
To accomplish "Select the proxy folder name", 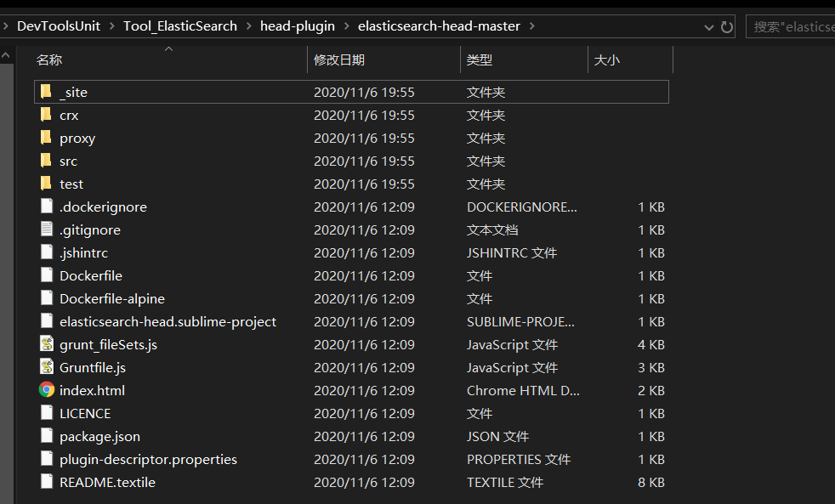I will pos(77,139).
